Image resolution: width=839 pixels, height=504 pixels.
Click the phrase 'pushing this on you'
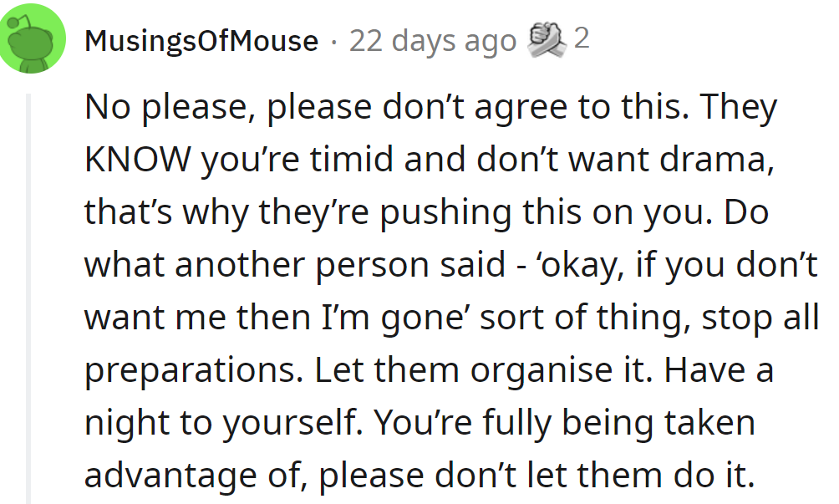pyautogui.click(x=550, y=213)
